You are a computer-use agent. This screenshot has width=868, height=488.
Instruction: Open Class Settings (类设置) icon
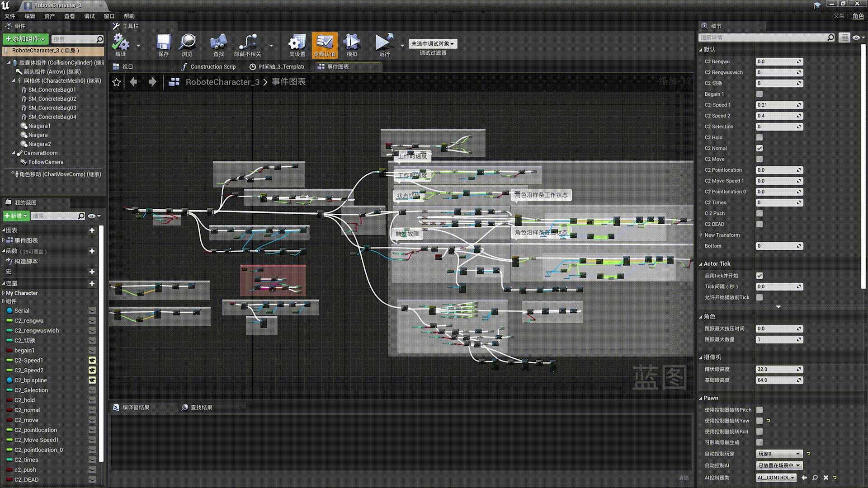(297, 44)
